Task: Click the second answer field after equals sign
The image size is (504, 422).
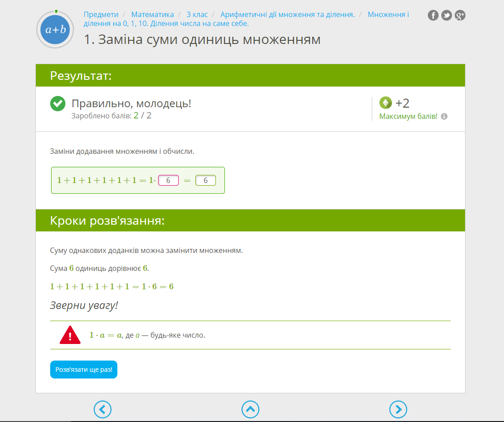Action: [x=206, y=180]
